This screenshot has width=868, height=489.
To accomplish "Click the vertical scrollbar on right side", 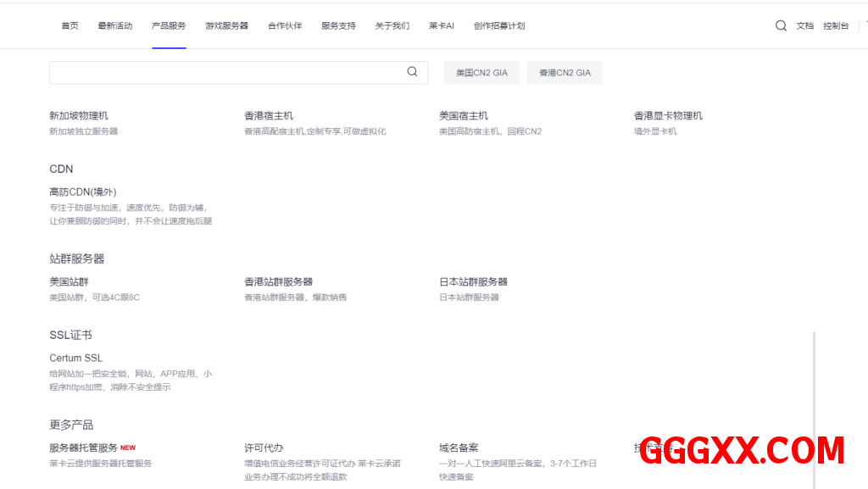I will 814,407.
